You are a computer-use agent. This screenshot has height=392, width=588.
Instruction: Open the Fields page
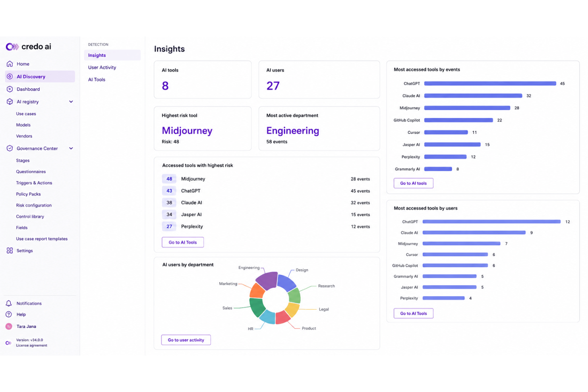[22, 228]
